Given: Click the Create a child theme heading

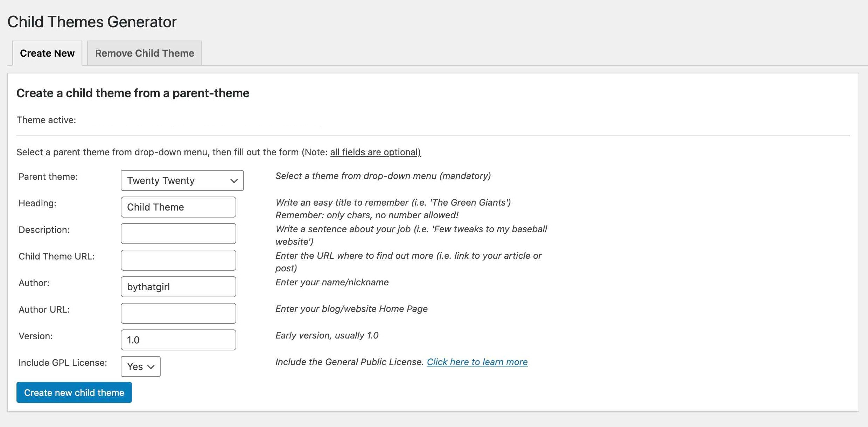Looking at the screenshot, I should click(x=133, y=93).
